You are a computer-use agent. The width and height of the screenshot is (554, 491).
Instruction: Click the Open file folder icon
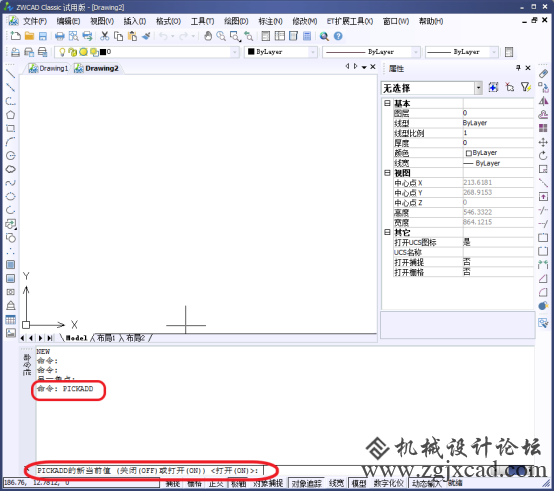click(29, 36)
